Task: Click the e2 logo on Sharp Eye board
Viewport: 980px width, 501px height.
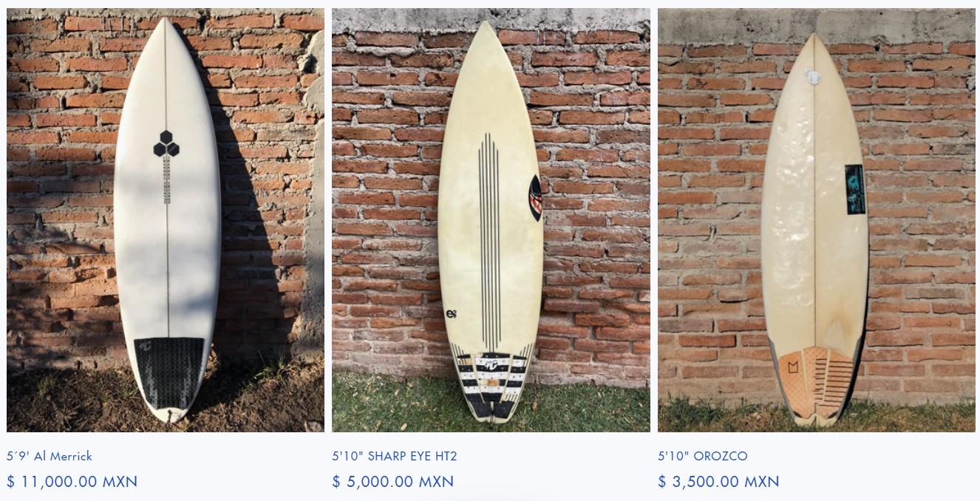Action: pyautogui.click(x=452, y=313)
